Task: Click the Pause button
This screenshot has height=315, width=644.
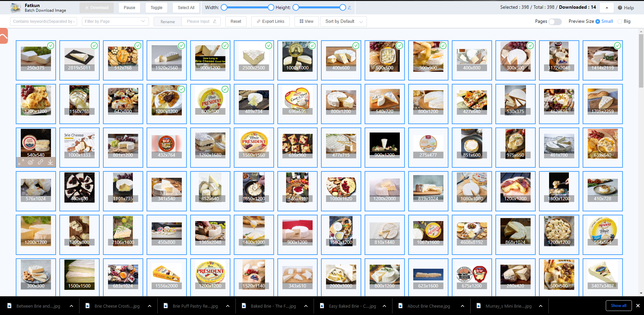Action: [129, 7]
